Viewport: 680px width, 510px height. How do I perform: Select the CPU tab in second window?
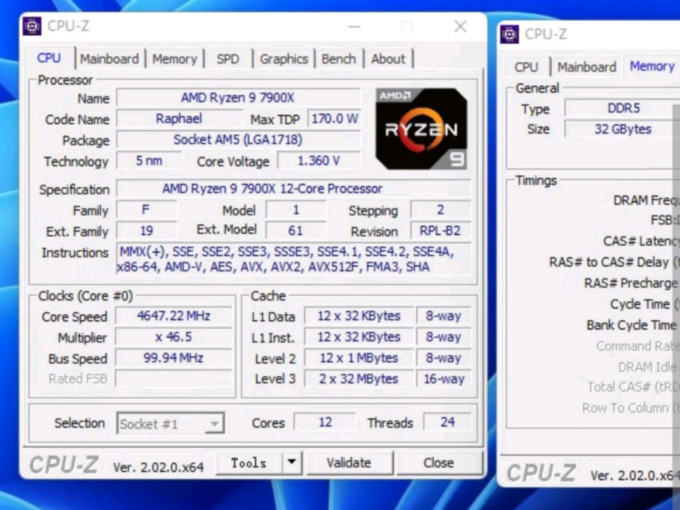[x=526, y=67]
